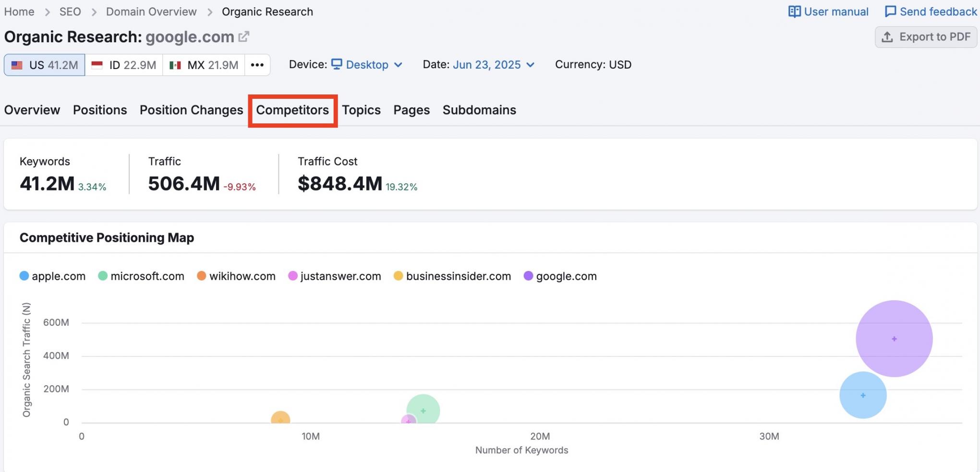The height and width of the screenshot is (472, 980).
Task: Select MX 21.9M database
Action: click(x=204, y=65)
